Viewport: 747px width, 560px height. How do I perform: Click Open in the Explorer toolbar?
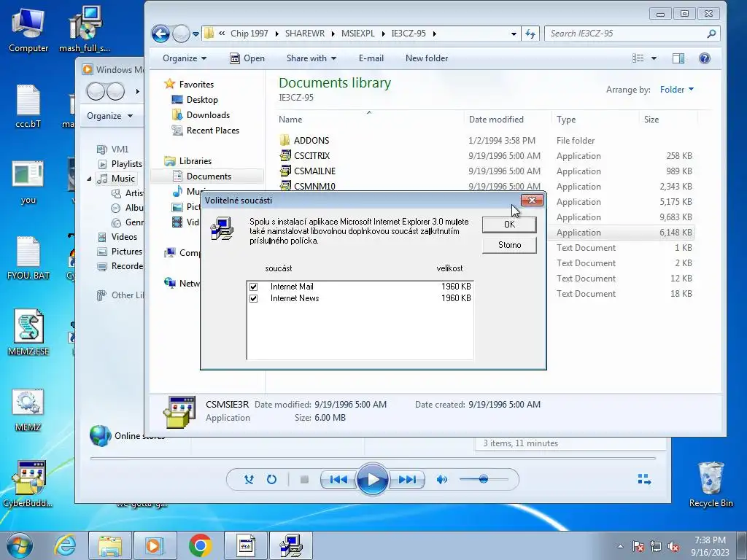(x=247, y=58)
